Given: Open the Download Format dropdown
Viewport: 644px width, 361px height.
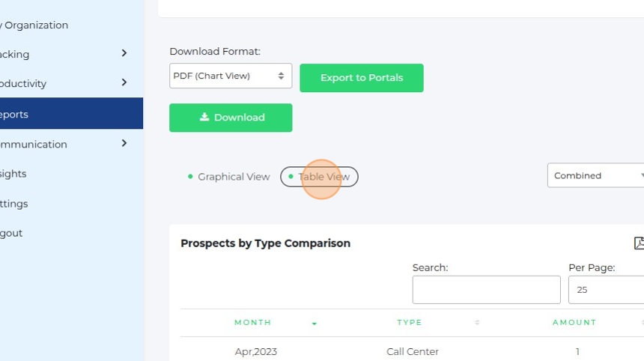Looking at the screenshot, I should pyautogui.click(x=230, y=76).
